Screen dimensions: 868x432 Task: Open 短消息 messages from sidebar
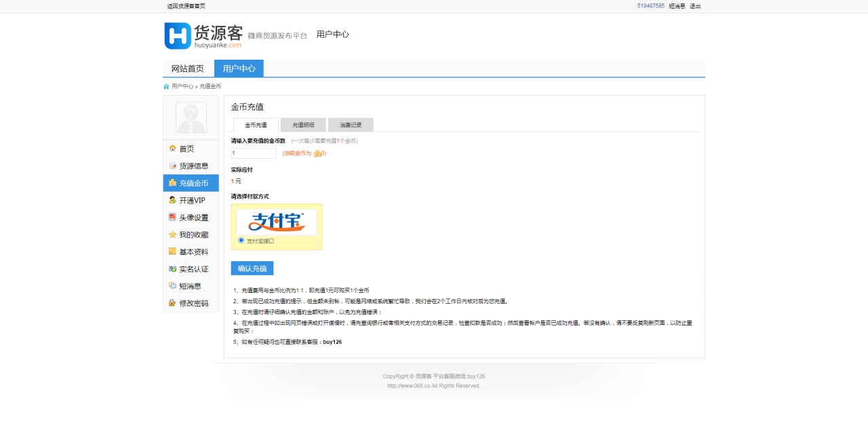click(x=184, y=285)
